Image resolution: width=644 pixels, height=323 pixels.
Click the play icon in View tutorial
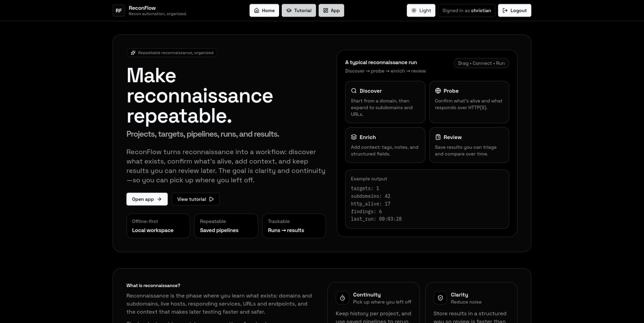point(211,199)
